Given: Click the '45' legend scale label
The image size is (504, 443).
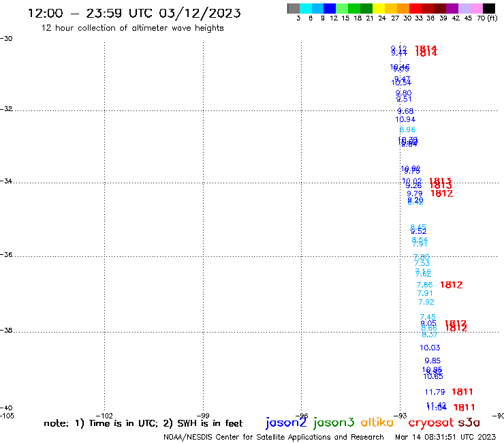Looking at the screenshot, I should pos(468,18).
